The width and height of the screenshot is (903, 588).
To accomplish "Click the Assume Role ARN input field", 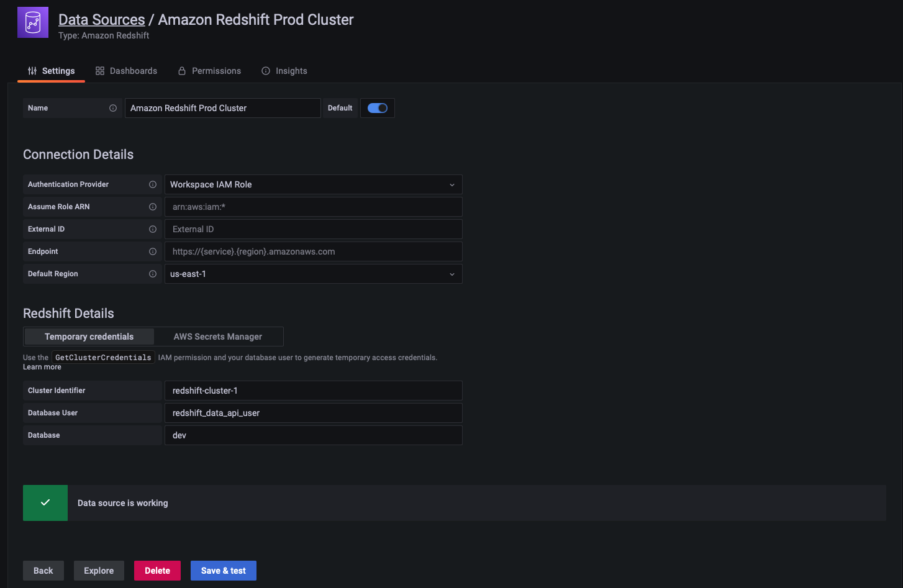I will [314, 207].
